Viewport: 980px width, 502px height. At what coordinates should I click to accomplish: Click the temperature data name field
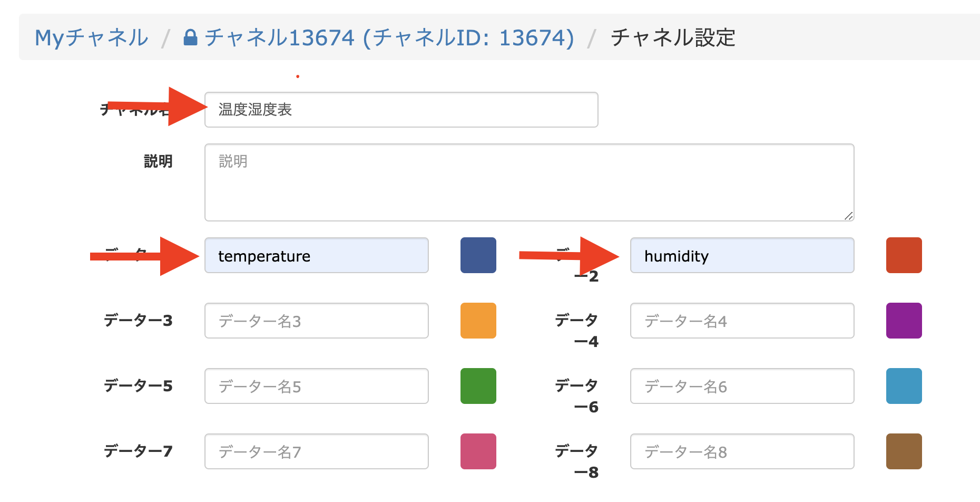pos(316,256)
